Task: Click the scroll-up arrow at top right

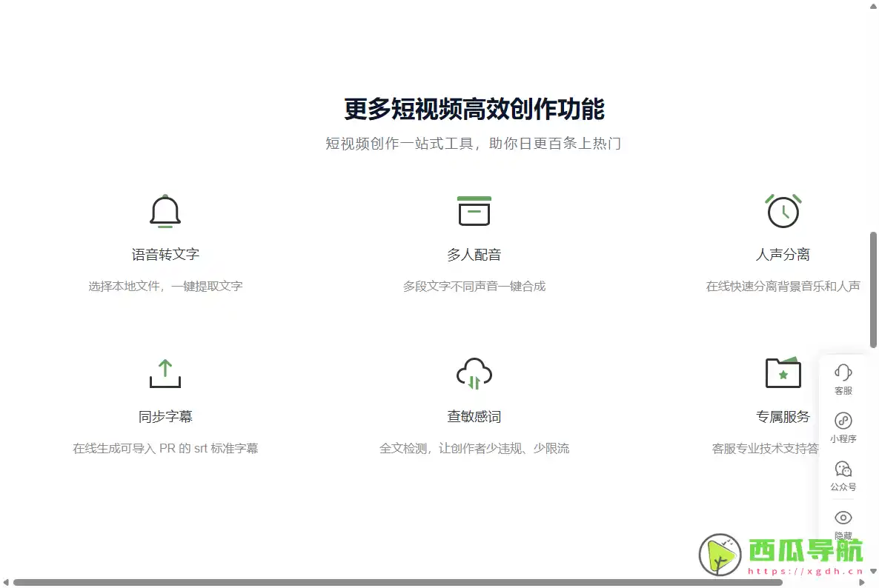Action: pyautogui.click(x=873, y=6)
